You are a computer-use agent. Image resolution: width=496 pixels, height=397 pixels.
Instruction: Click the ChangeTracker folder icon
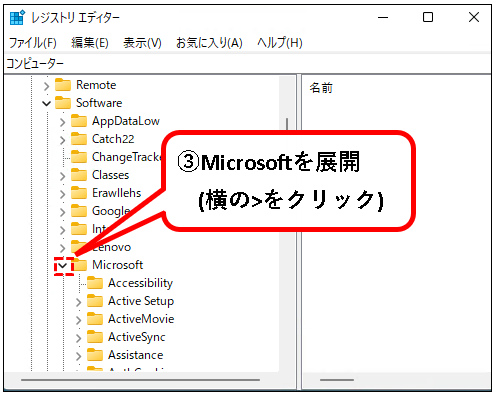coord(79,157)
